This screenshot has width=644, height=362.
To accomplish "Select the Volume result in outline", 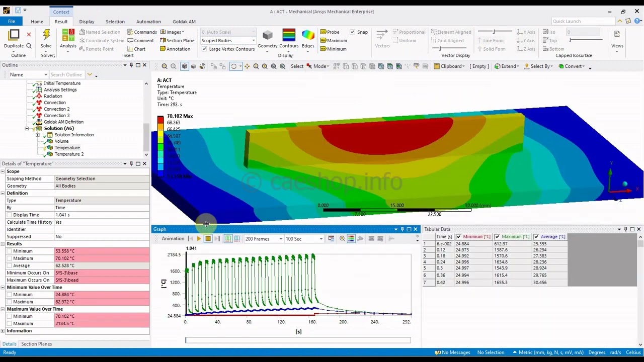I will coord(61,141).
